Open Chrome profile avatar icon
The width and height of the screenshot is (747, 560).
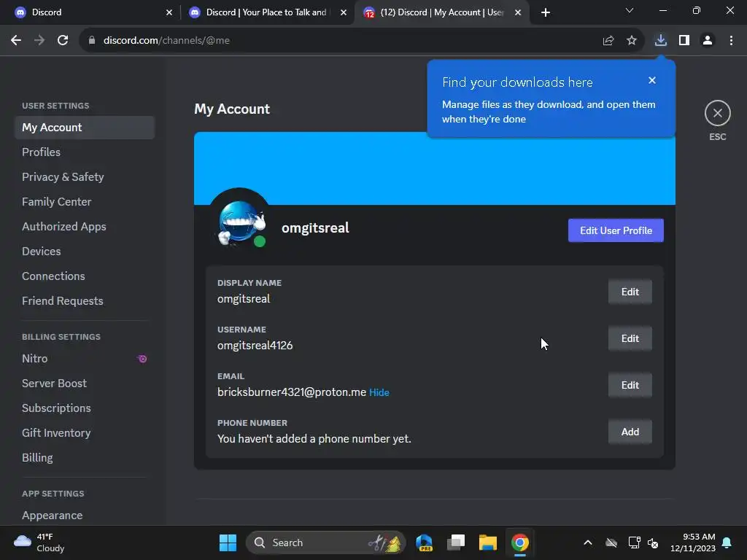tap(708, 41)
